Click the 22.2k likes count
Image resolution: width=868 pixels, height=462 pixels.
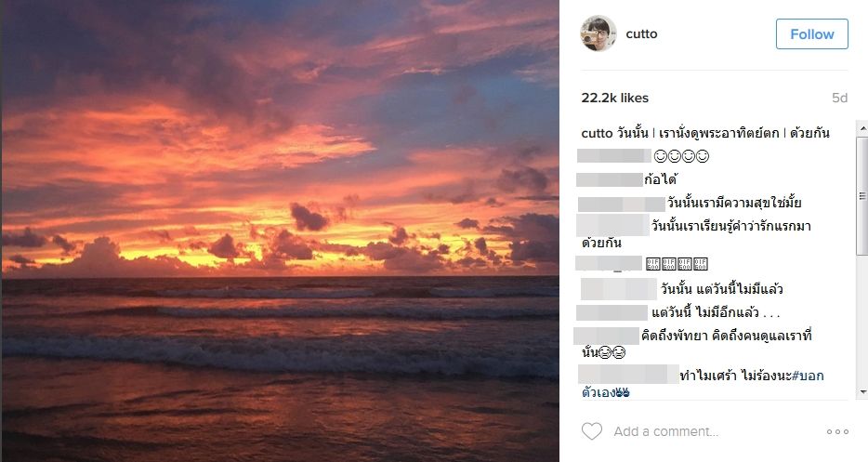(x=614, y=98)
